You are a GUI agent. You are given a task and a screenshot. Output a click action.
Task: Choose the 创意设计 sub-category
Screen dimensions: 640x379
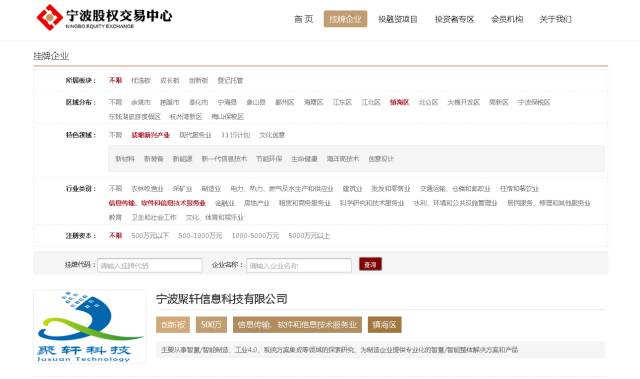(x=381, y=159)
